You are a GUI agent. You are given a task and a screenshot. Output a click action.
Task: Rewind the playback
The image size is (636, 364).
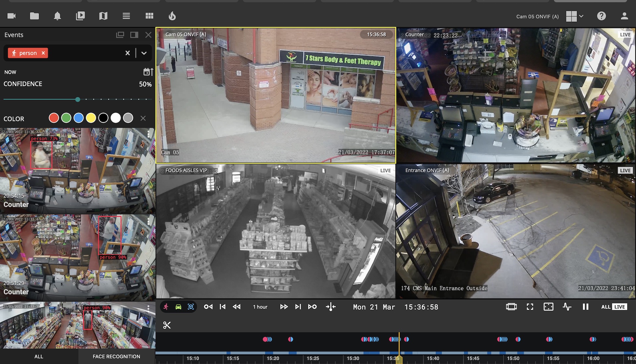pyautogui.click(x=237, y=307)
